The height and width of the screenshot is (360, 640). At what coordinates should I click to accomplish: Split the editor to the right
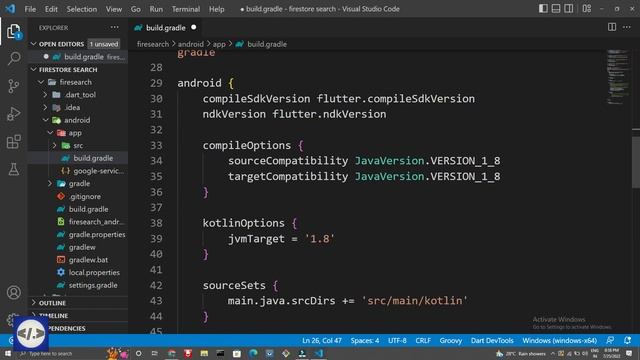(611, 27)
